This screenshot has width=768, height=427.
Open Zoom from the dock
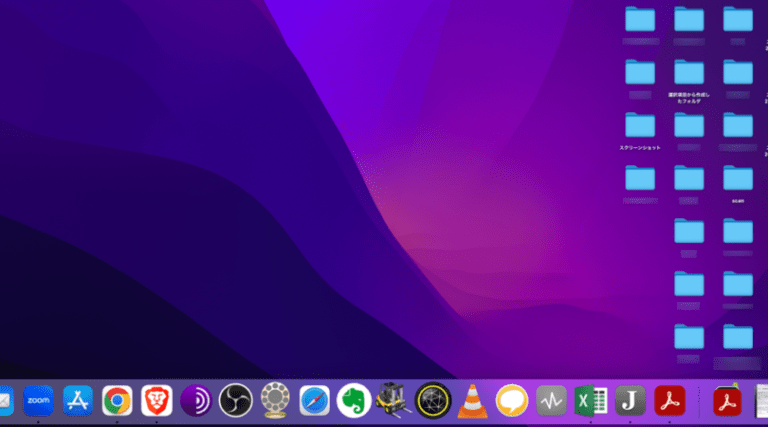pos(38,400)
